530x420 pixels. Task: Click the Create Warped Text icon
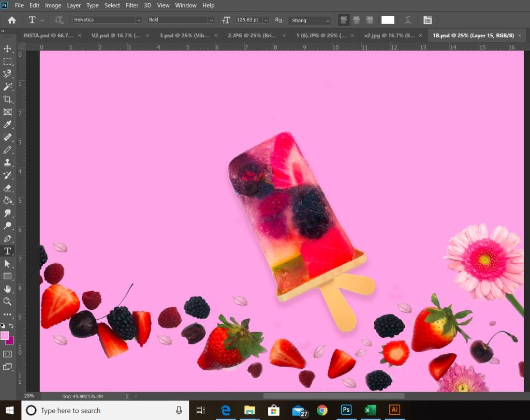click(408, 20)
